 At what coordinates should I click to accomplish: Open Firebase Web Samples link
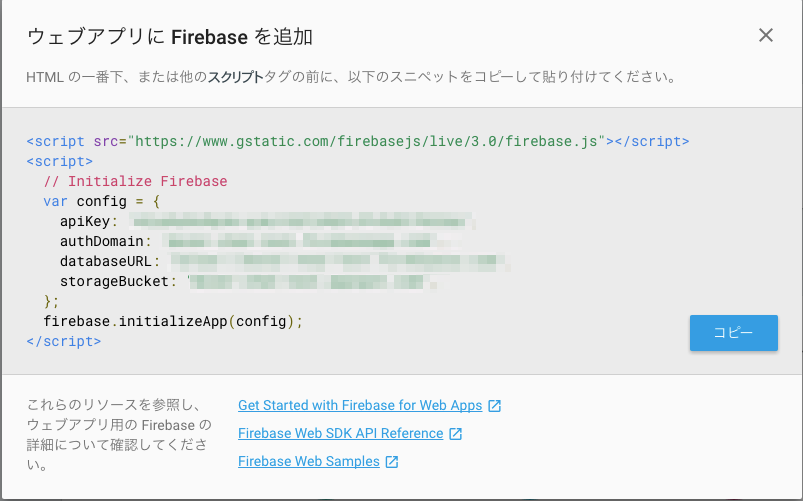pyautogui.click(x=309, y=462)
